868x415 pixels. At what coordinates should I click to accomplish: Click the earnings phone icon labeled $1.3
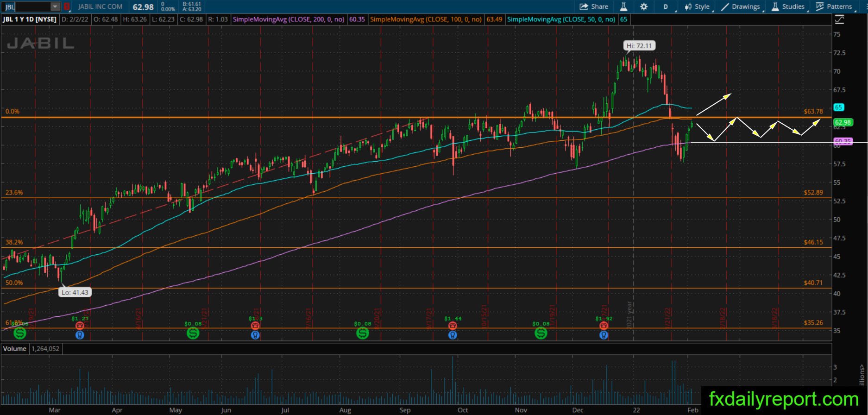[255, 326]
